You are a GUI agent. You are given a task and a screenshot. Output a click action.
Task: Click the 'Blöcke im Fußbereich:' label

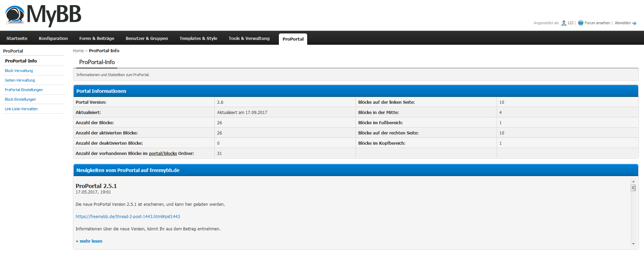tap(380, 123)
